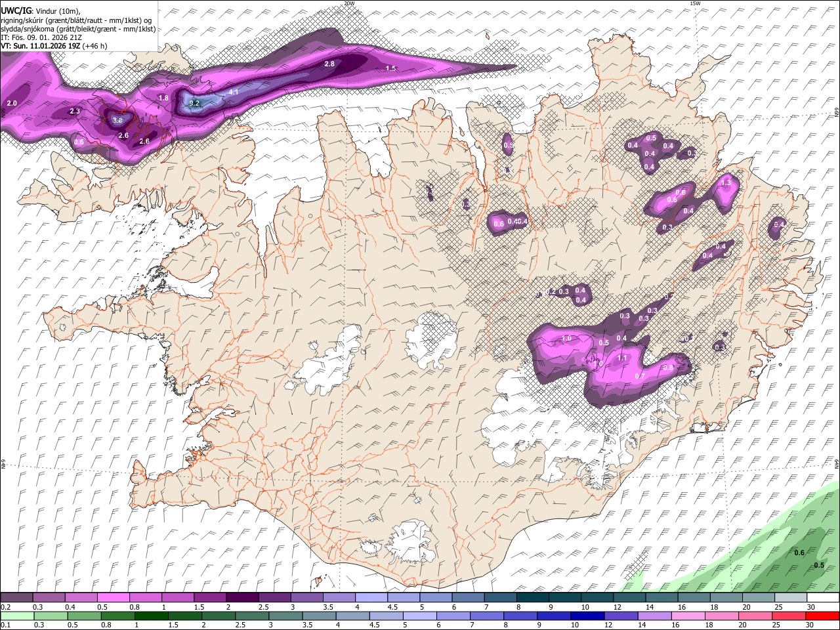Click the 4.1 precipitation value label on the map

click(234, 92)
